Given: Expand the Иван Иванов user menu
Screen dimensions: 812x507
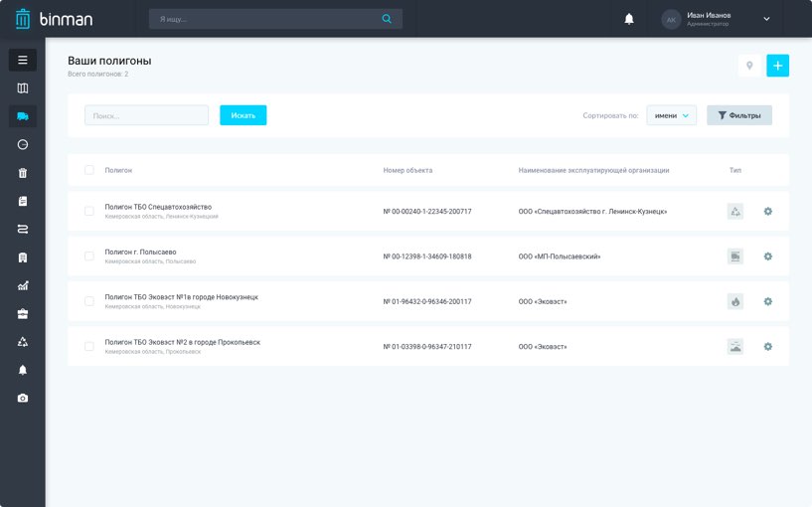Looking at the screenshot, I should click(x=766, y=19).
